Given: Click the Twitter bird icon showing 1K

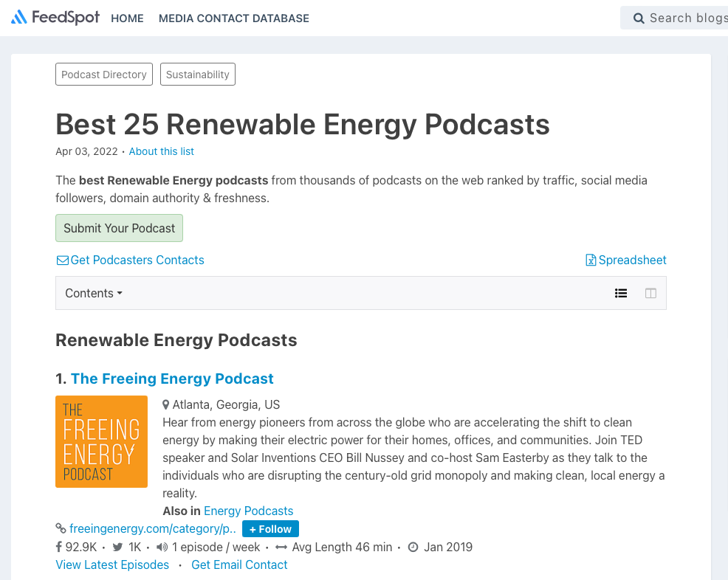Looking at the screenshot, I should (118, 547).
